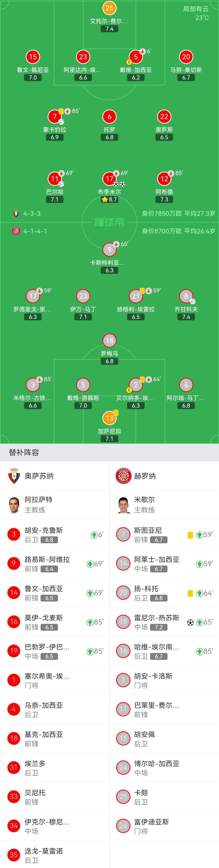
Task: Select number 11 巴尔哈 player icon
Action: click(55, 179)
